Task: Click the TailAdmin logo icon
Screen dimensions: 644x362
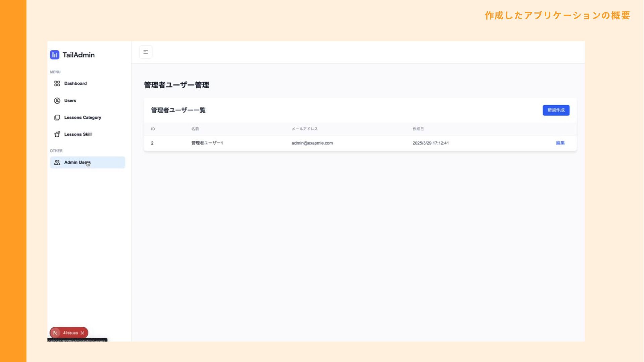Action: [55, 55]
